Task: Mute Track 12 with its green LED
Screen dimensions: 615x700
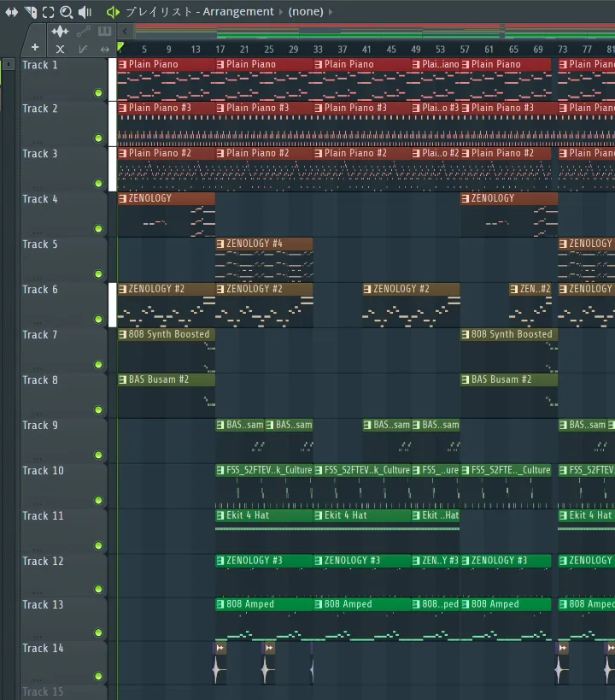Action: pyautogui.click(x=98, y=589)
